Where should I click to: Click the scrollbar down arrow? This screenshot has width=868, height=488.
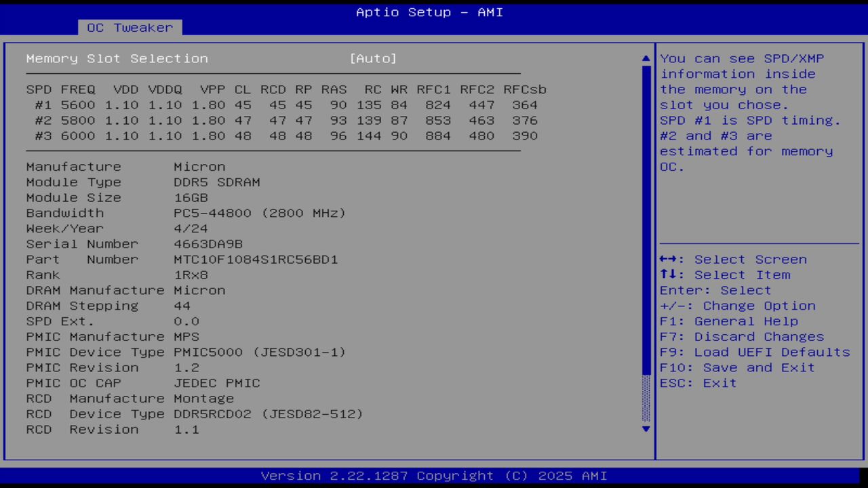(646, 428)
